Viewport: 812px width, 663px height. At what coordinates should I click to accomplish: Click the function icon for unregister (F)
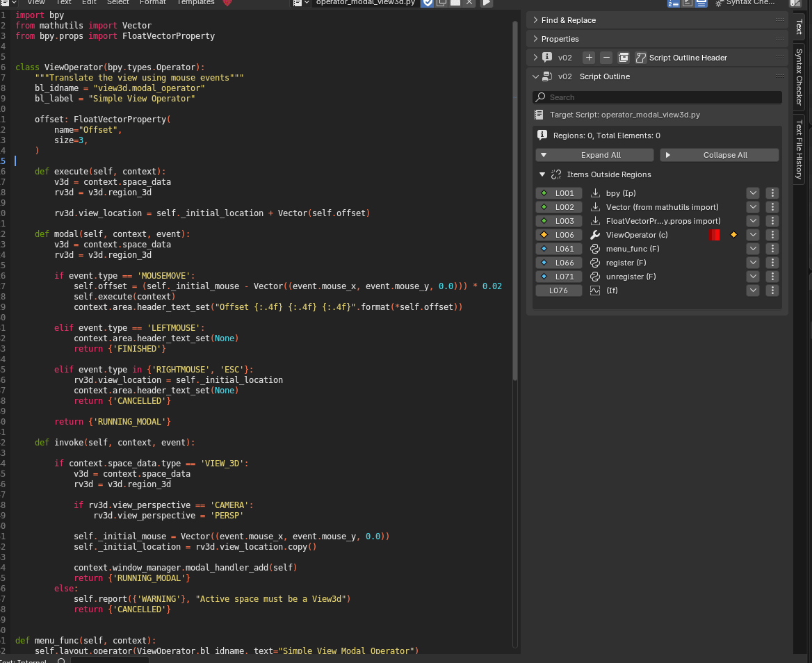[595, 277]
